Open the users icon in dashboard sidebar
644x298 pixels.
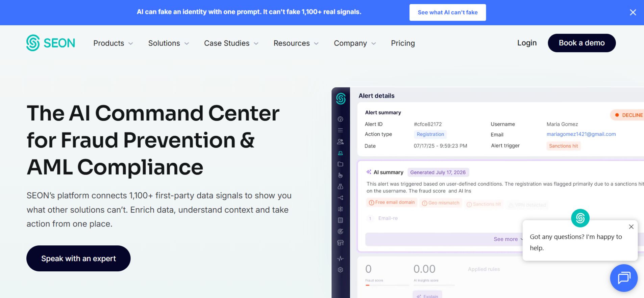click(x=340, y=142)
